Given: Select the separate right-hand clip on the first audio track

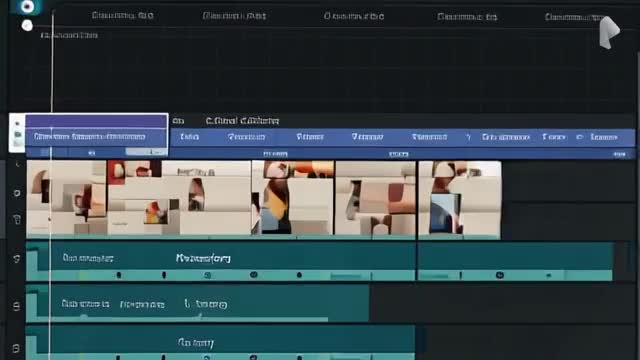Looking at the screenshot, I should [x=515, y=261].
